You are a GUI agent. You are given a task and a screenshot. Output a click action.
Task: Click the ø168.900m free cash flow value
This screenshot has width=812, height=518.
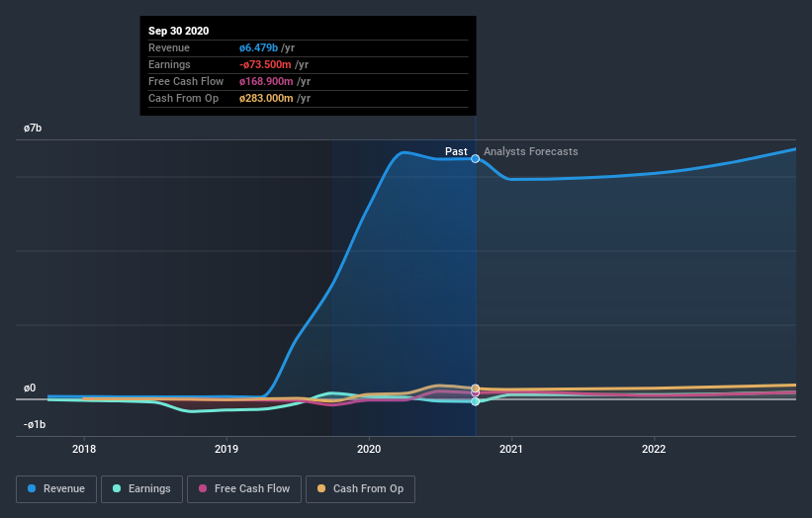(266, 81)
